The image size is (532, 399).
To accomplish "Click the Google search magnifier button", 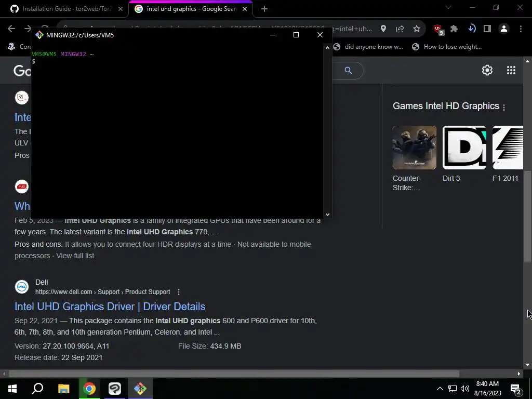I will pos(349,70).
